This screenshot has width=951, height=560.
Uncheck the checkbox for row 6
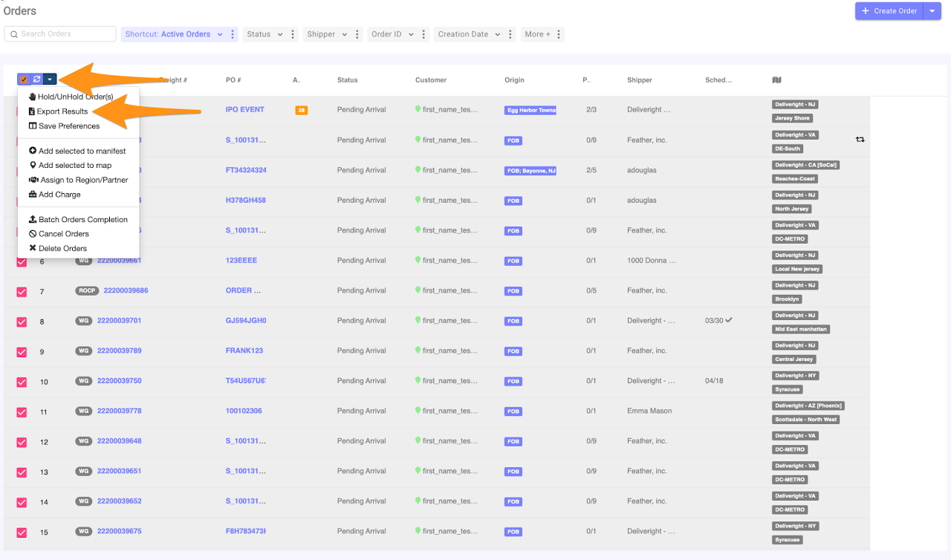pos(22,261)
